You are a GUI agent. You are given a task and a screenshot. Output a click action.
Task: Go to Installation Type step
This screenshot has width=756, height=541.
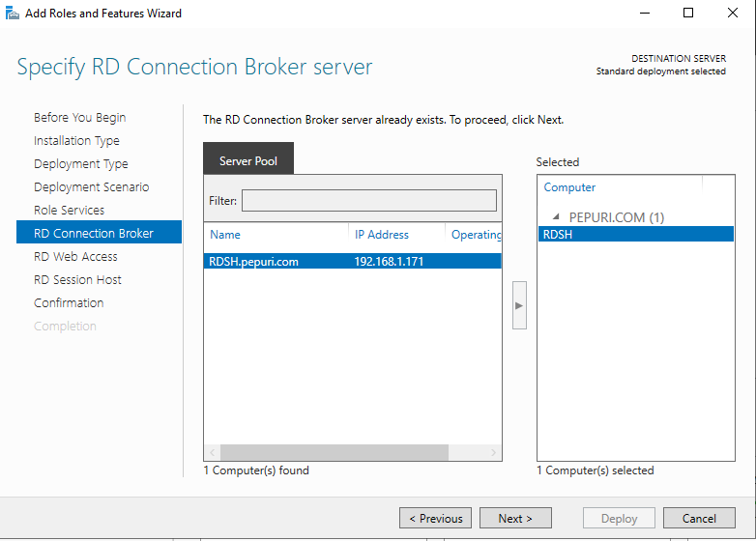[x=76, y=141]
